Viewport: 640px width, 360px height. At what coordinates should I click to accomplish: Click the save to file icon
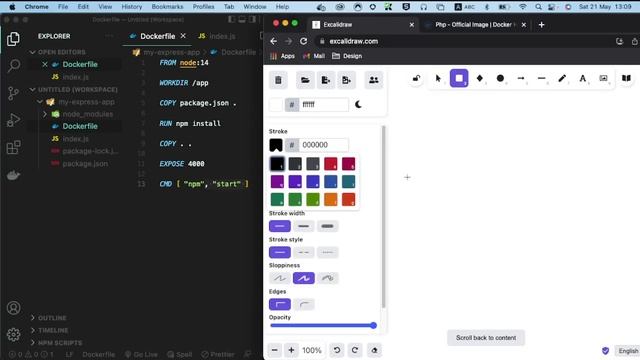click(326, 80)
